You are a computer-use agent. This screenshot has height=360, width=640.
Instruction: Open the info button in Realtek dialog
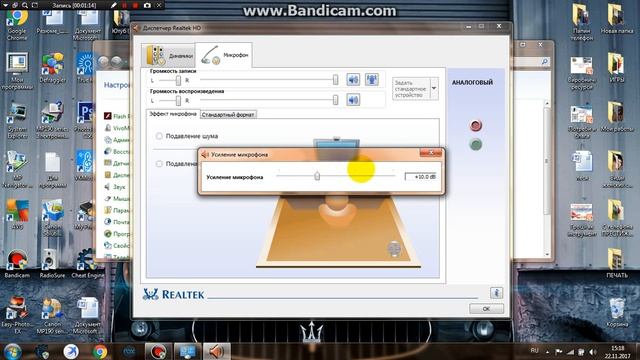496,293
